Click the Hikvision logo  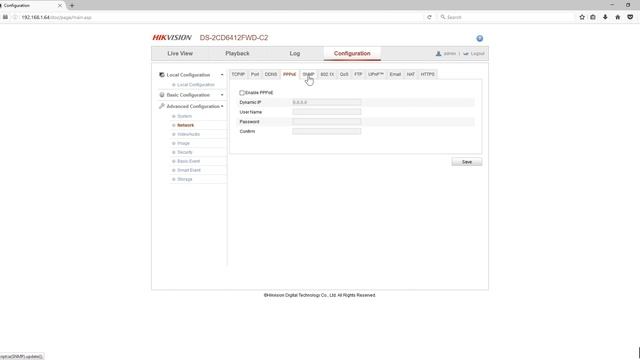[172, 38]
